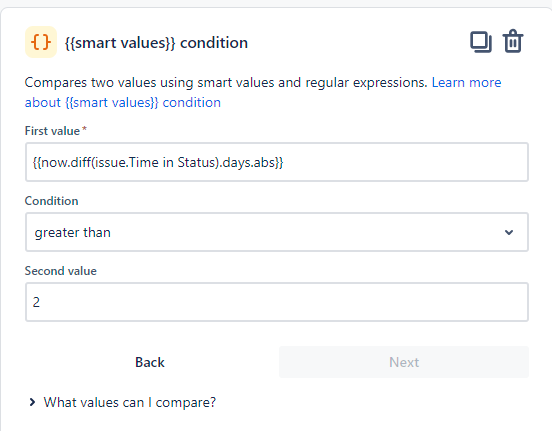Place cursor after 'days.abs}}' in First value
Image resolution: width=552 pixels, height=431 pixels.
click(284, 162)
